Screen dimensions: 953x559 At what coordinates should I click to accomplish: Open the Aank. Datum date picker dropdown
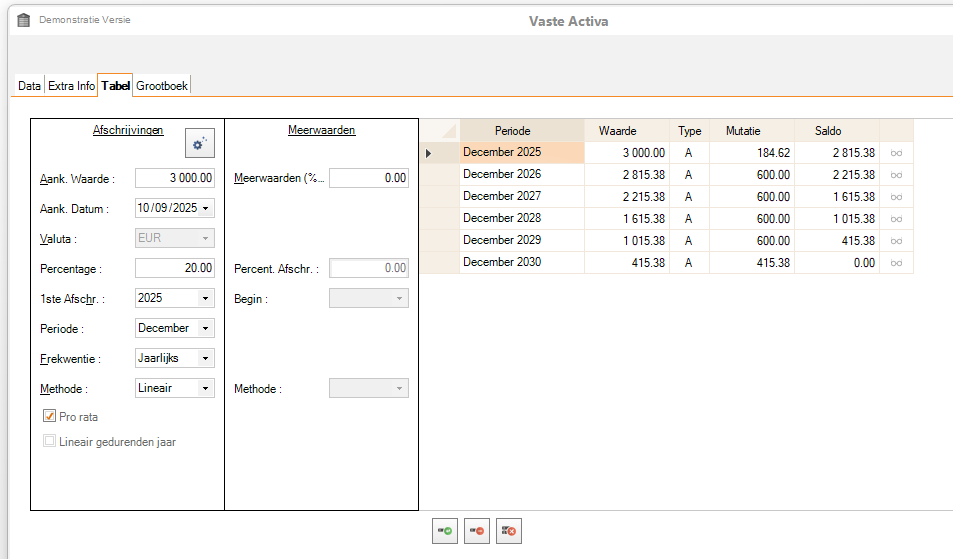point(206,208)
